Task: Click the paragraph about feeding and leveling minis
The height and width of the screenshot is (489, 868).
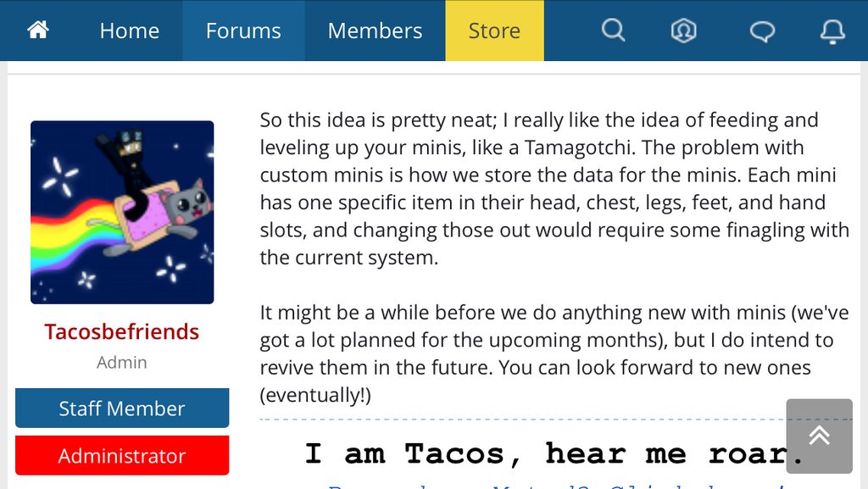Action: pyautogui.click(x=554, y=189)
